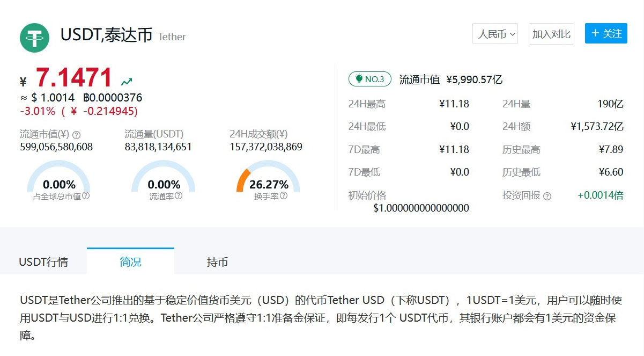Click the question mark beside 流通率
This screenshot has height=356, width=644.
click(x=179, y=196)
